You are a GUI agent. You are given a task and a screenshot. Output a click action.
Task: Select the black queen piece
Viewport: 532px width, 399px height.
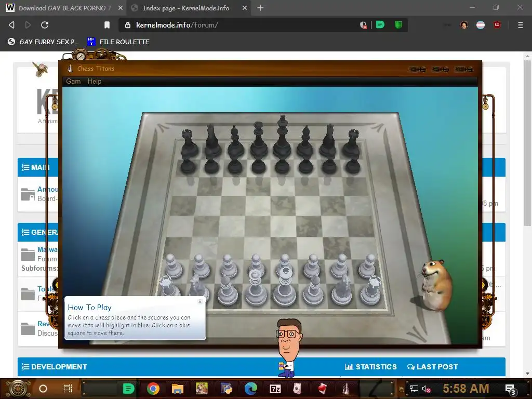(259, 140)
